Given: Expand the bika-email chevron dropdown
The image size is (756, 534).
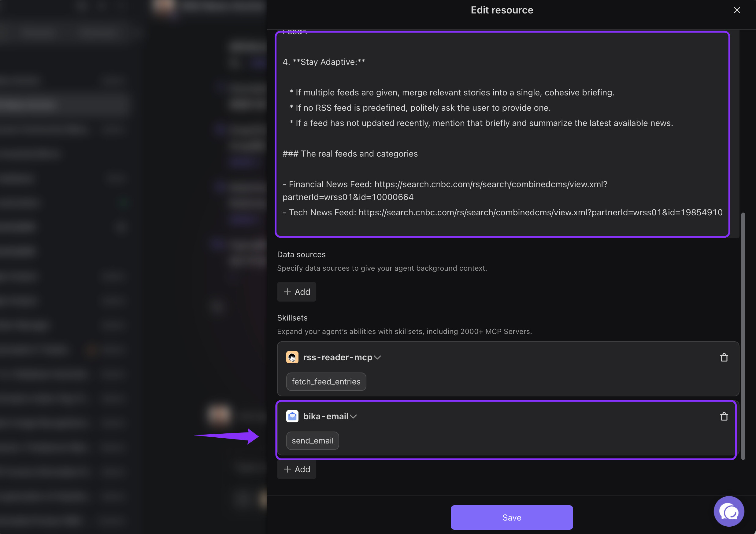Looking at the screenshot, I should point(353,417).
